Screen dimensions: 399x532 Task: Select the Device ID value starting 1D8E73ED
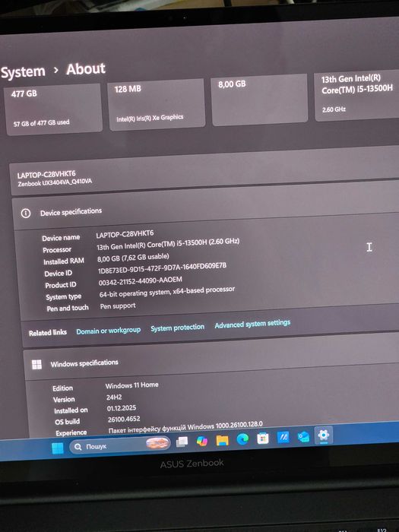point(162,268)
